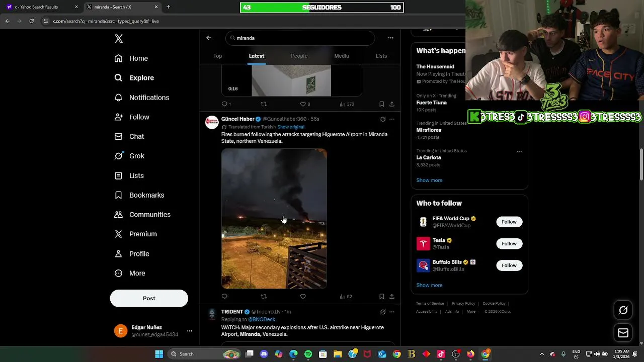Switch to the Lists search tab
This screenshot has height=362, width=644.
381,56
